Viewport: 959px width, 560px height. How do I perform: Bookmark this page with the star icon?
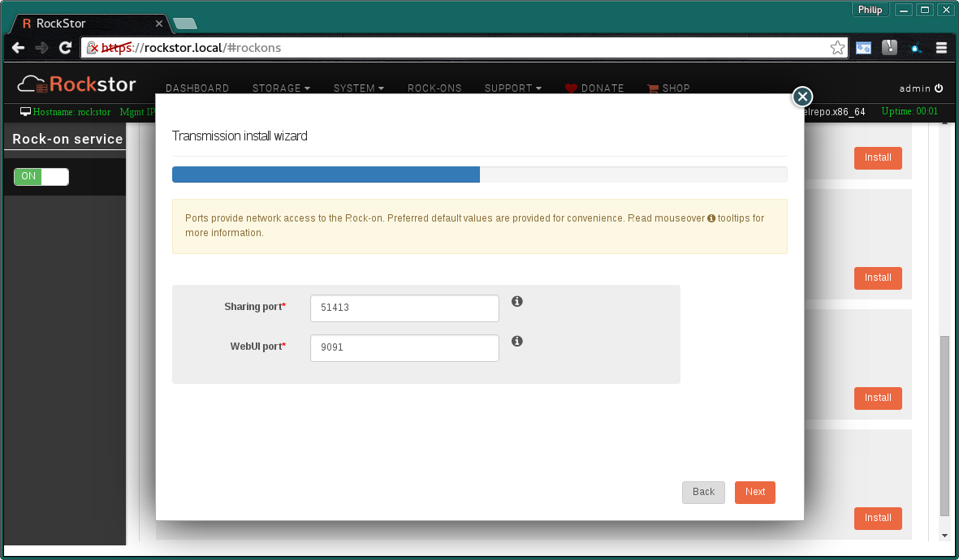pos(837,48)
